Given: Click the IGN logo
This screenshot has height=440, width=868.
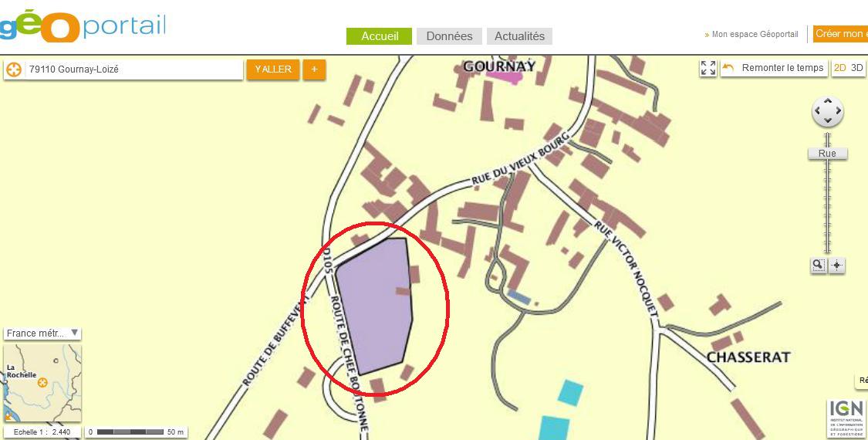Looking at the screenshot, I should coord(845,418).
